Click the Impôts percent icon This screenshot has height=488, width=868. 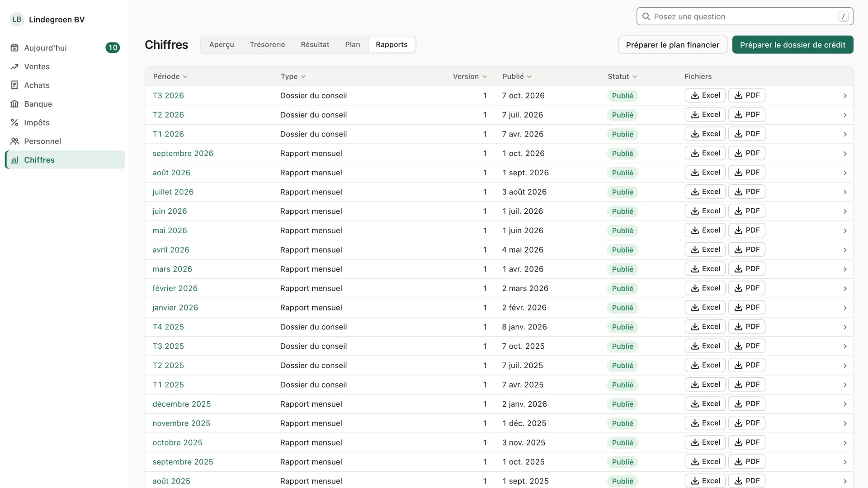tap(14, 122)
